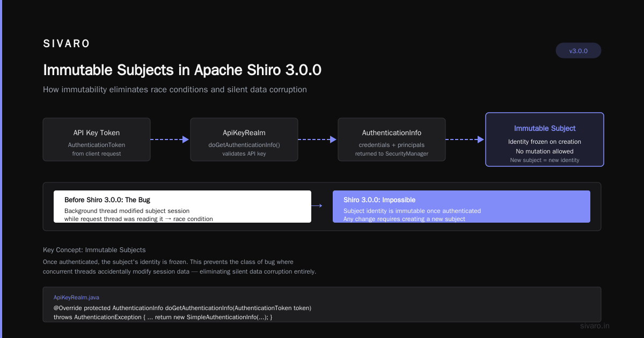Click the doGetAuthenticationInfo() text in ApiKeyRealm box
This screenshot has height=338, width=644.
(x=244, y=145)
